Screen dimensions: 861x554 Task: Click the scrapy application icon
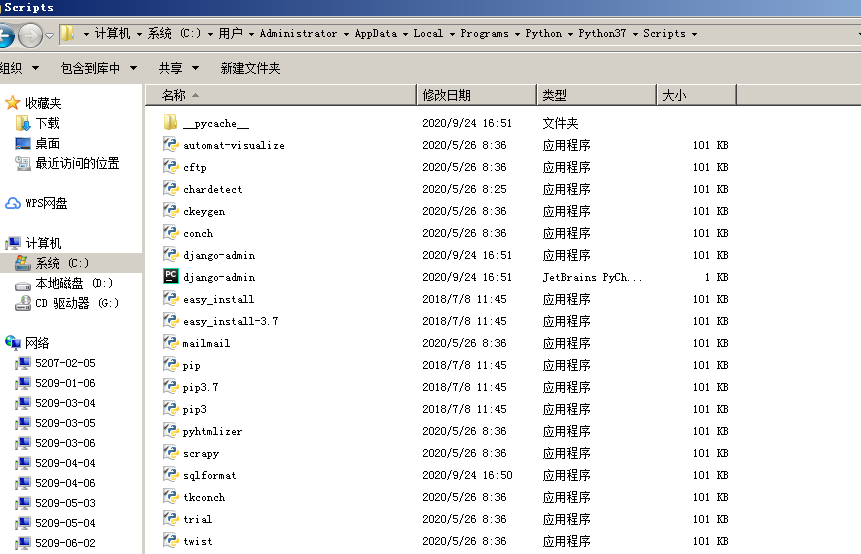[171, 453]
